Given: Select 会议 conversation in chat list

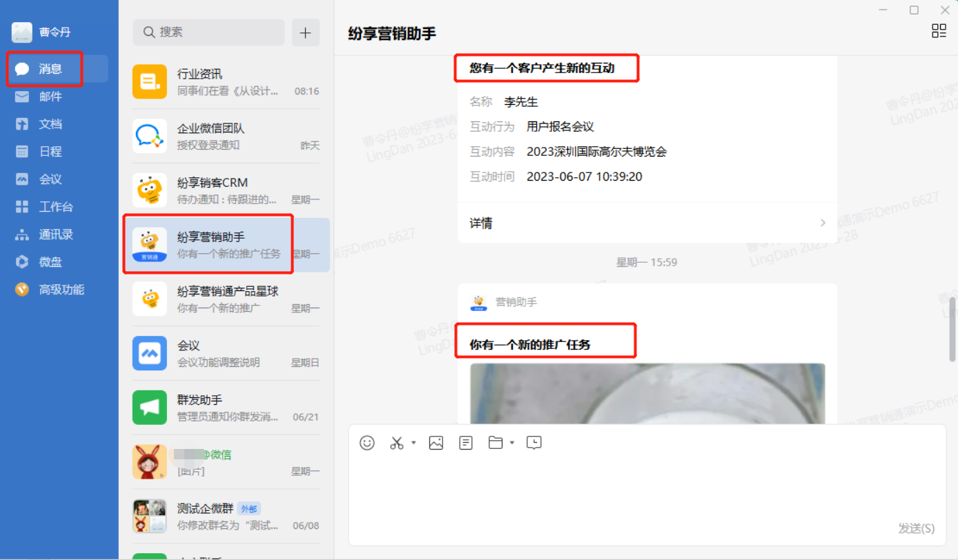Looking at the screenshot, I should pyautogui.click(x=226, y=353).
